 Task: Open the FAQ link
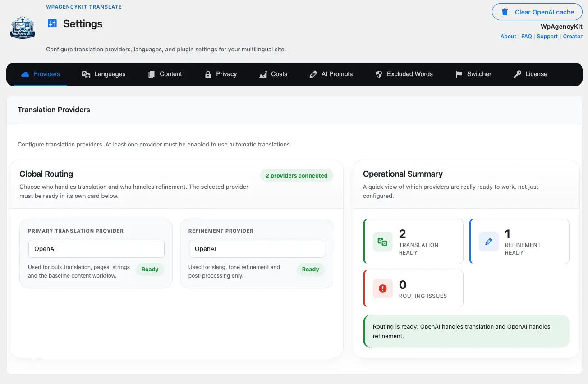click(x=526, y=37)
